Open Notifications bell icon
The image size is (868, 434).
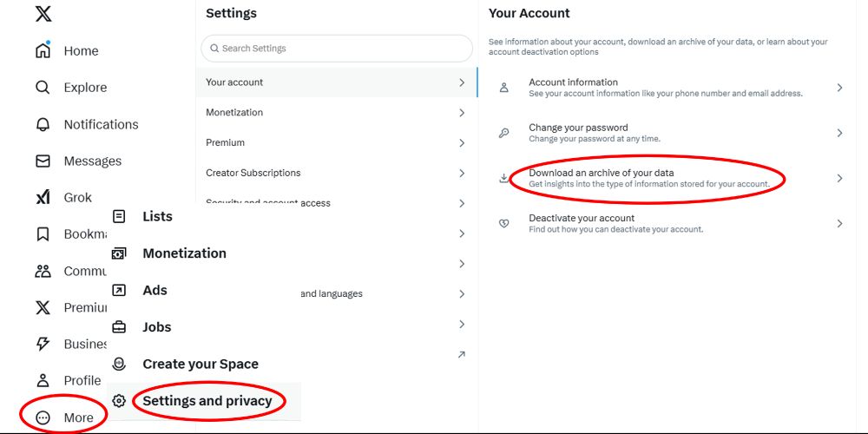43,124
